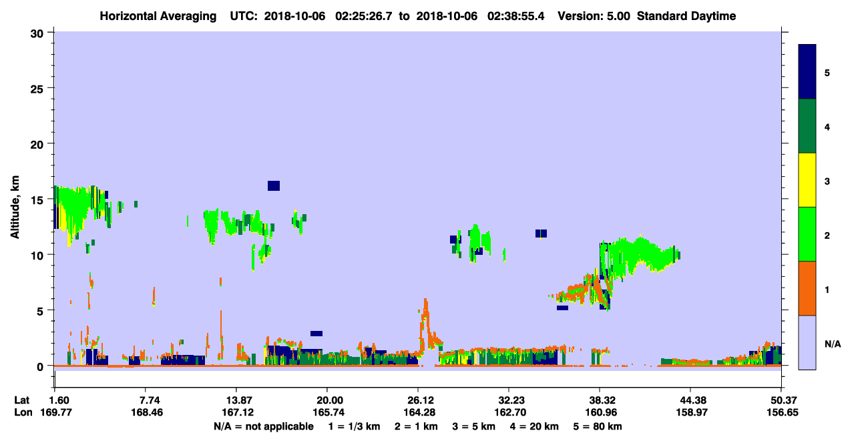Image resolution: width=868 pixels, height=445 pixels.
Task: Click the lavender N/A colorbar segment
Action: click(x=807, y=342)
